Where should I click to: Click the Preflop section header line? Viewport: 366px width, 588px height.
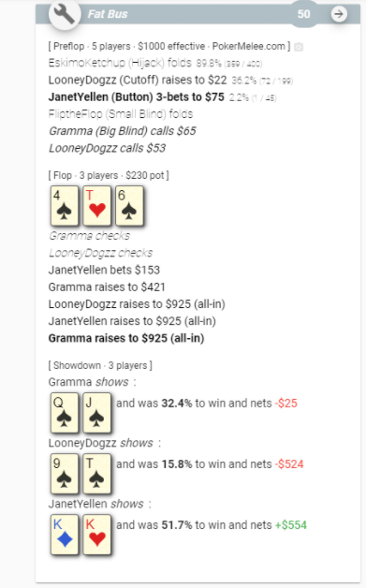pos(169,46)
